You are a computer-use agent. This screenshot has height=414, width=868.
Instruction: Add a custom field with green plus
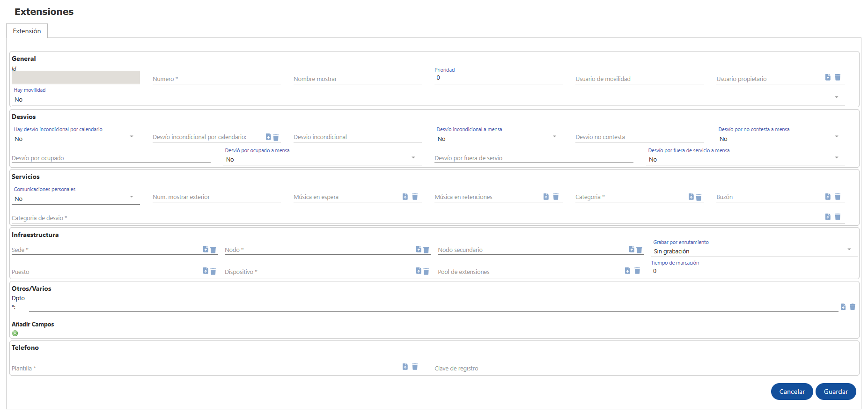(x=15, y=333)
